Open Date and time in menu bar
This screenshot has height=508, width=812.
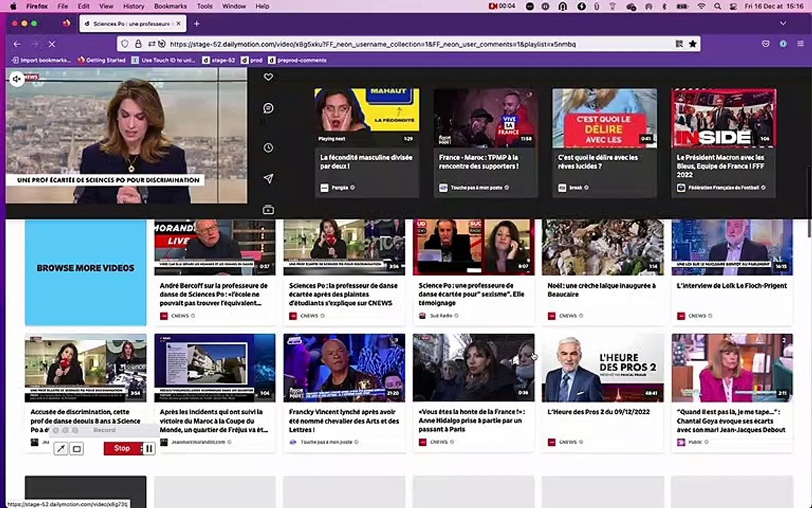pyautogui.click(x=774, y=6)
